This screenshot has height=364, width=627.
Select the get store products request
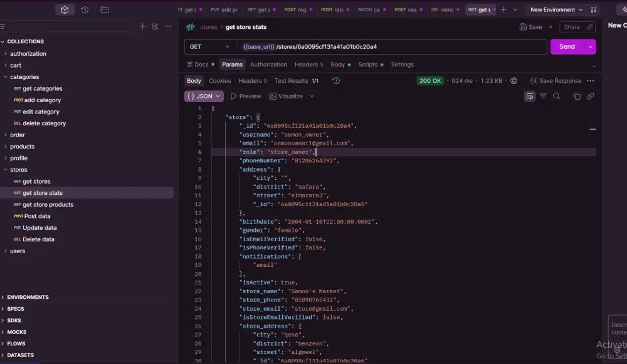48,205
